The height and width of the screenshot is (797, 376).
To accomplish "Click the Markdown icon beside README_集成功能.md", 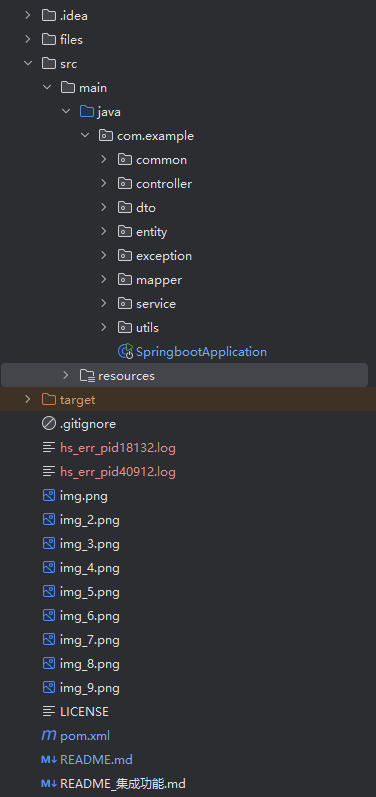I will [x=49, y=784].
